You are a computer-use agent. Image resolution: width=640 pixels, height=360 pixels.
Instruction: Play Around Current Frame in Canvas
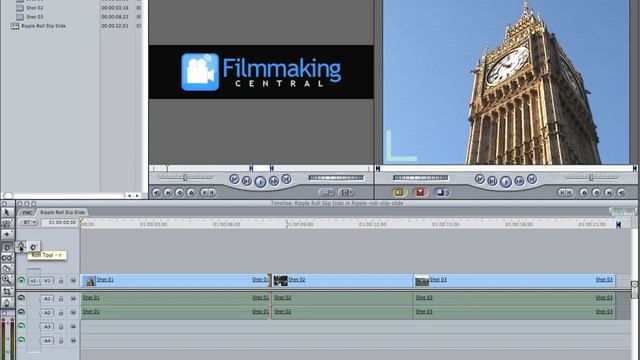point(519,181)
